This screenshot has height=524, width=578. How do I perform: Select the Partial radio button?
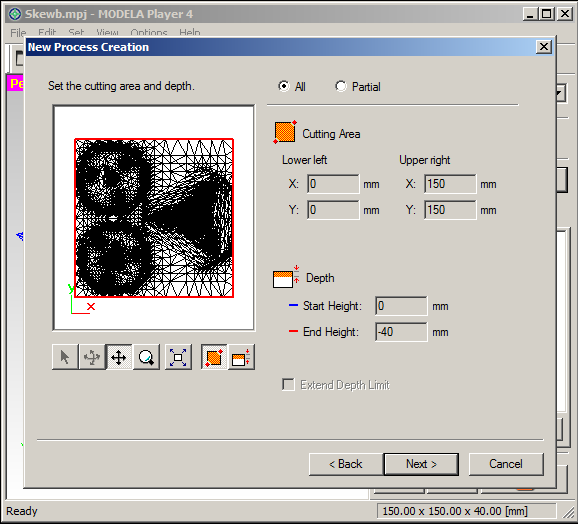(x=341, y=86)
